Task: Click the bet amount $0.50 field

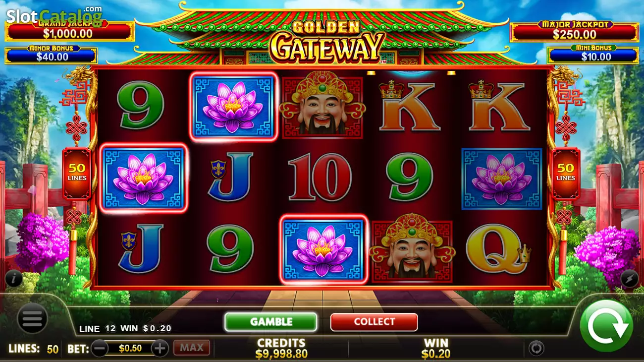Action: (130, 348)
